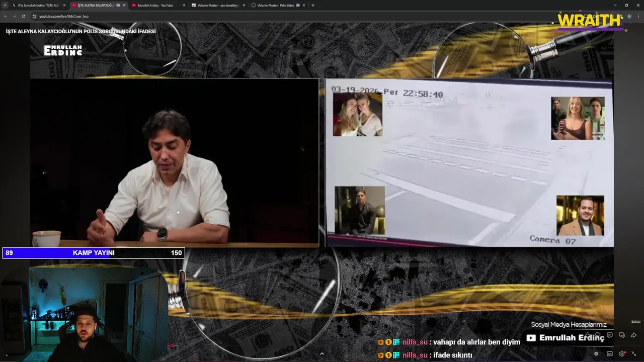Expand the bottom chevron panel

pos(322,353)
